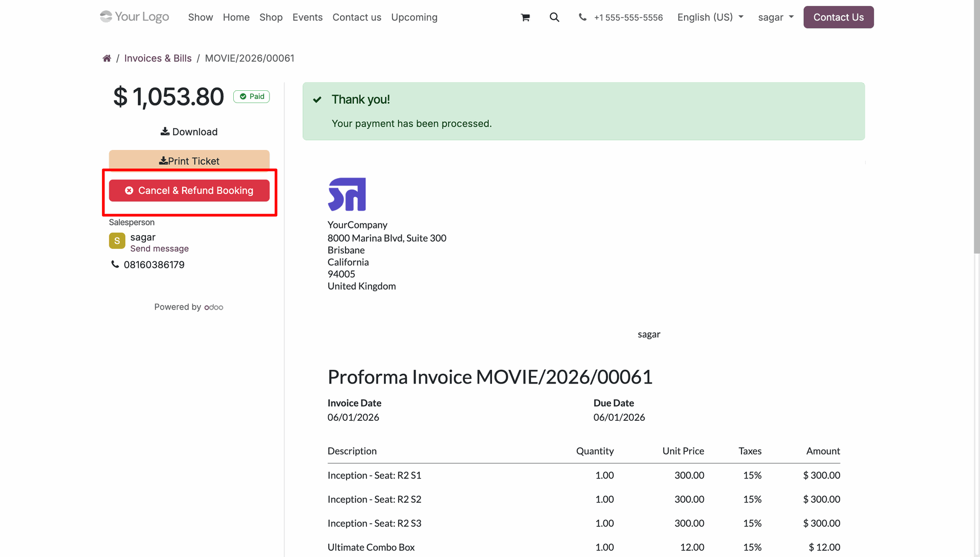Click the salesperson phone 08160386179

(x=154, y=265)
